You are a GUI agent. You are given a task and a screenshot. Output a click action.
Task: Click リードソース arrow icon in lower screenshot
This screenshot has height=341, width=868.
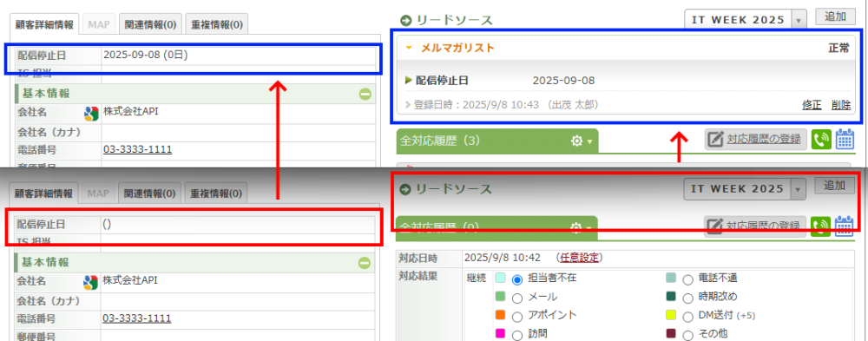tap(405, 189)
